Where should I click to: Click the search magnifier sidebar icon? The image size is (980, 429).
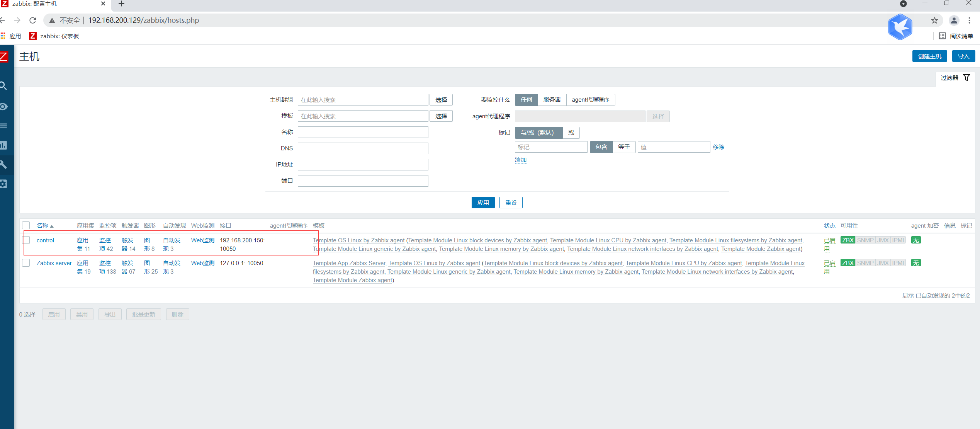pyautogui.click(x=3, y=86)
